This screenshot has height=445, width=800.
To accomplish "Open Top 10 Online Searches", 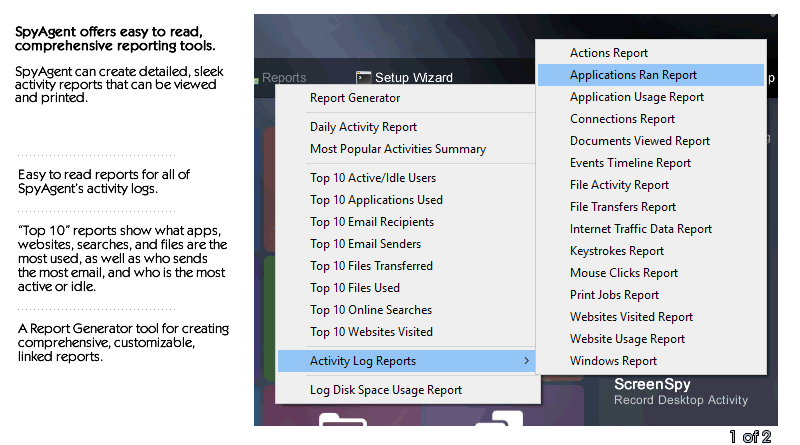I will coord(406,309).
